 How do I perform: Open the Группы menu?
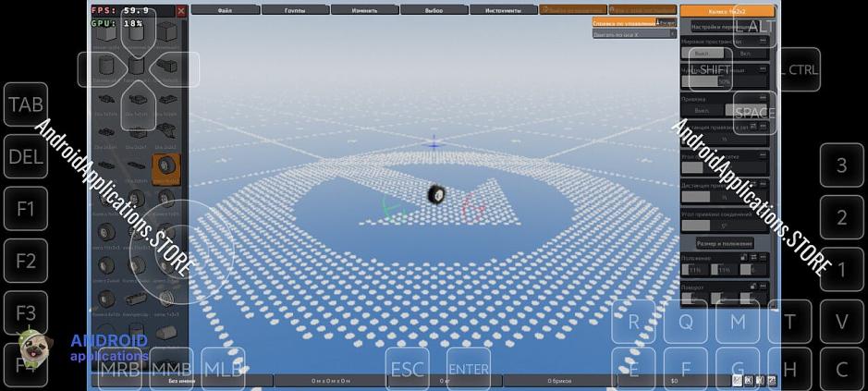[295, 10]
